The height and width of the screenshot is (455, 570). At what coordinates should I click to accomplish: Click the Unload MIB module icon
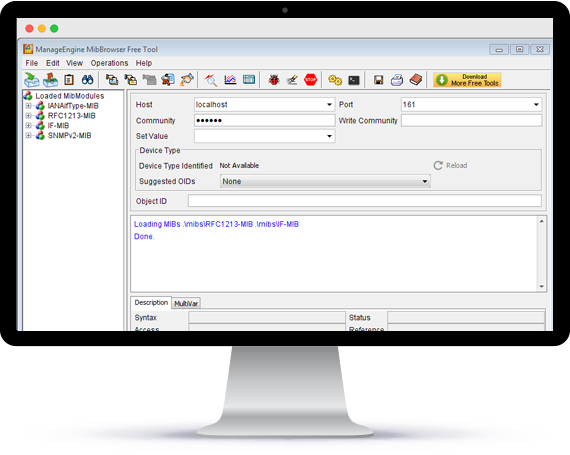point(50,80)
